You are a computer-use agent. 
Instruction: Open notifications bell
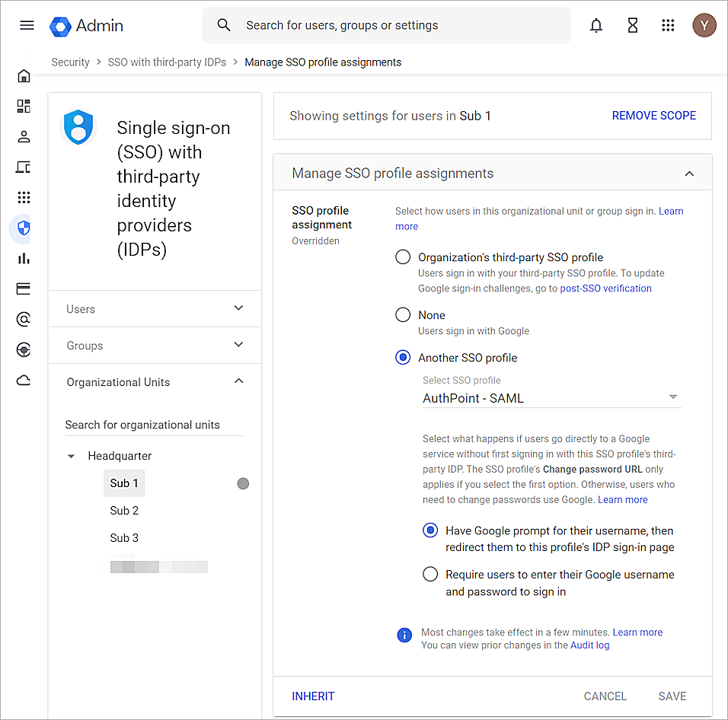(x=596, y=25)
